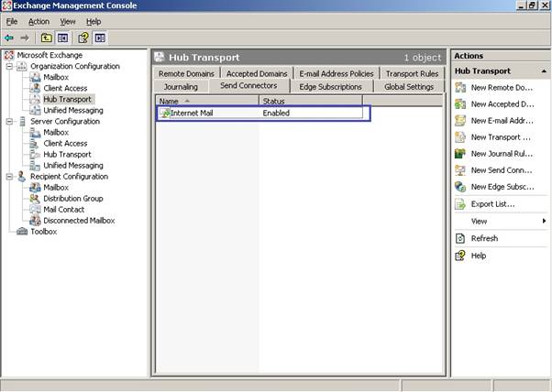
Task: Switch to the Accepted Domains tab
Action: 257,74
